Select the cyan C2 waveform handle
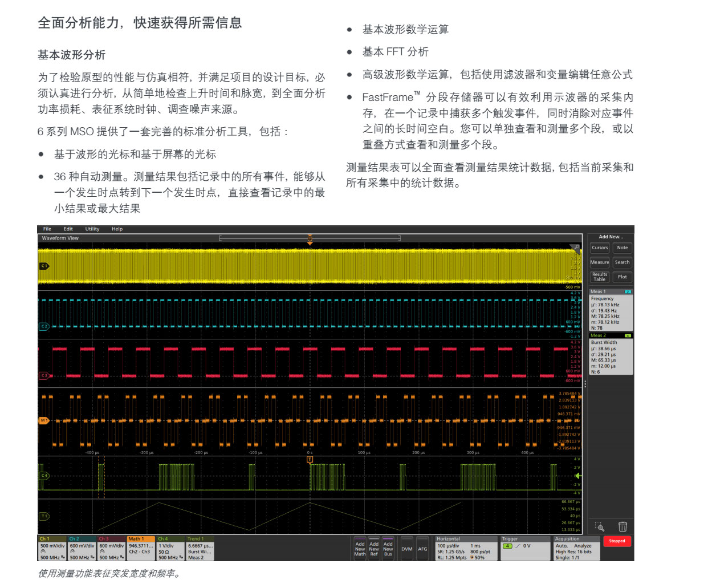 point(44,326)
